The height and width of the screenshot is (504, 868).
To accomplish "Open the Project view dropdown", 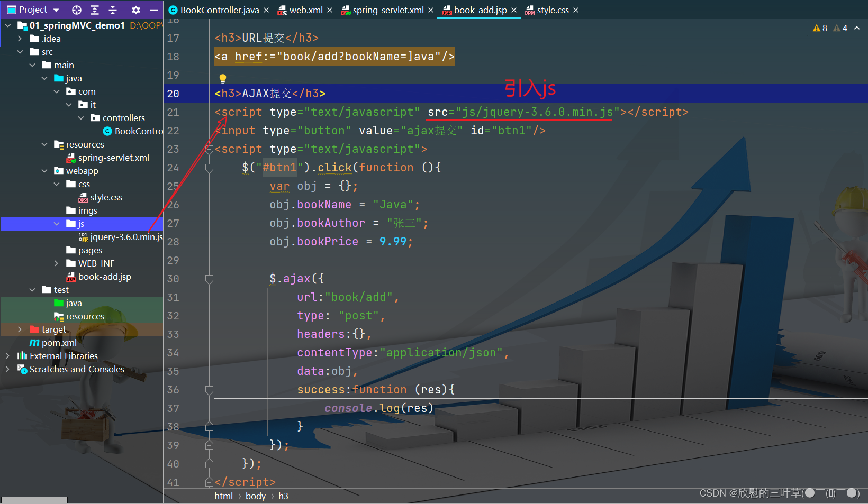I will 56,10.
